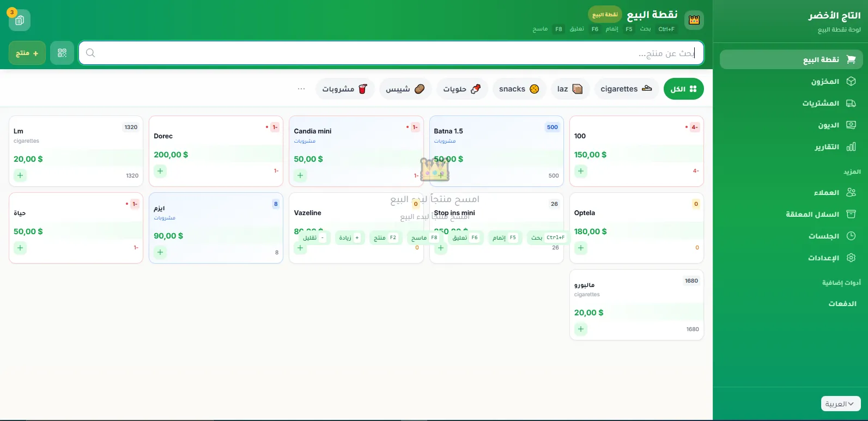This screenshot has height=421, width=868.
Task: Click the المشتريات truck icon in sidebar
Action: pyautogui.click(x=851, y=103)
